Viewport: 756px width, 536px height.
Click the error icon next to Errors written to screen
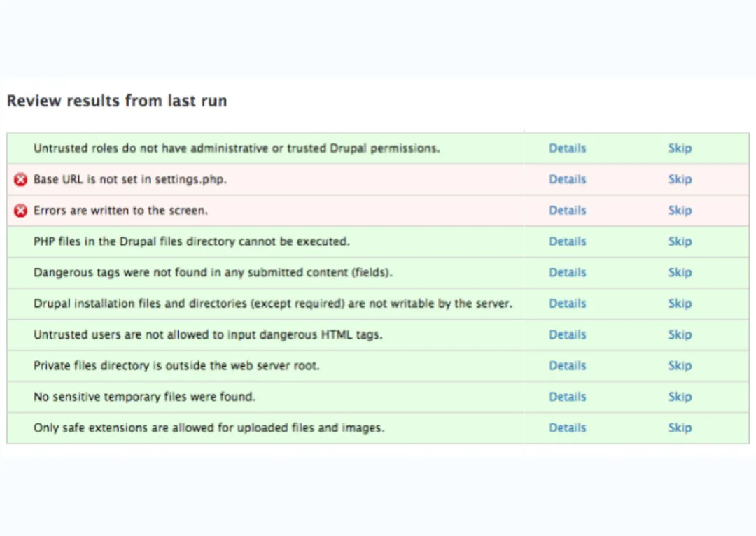coord(20,211)
